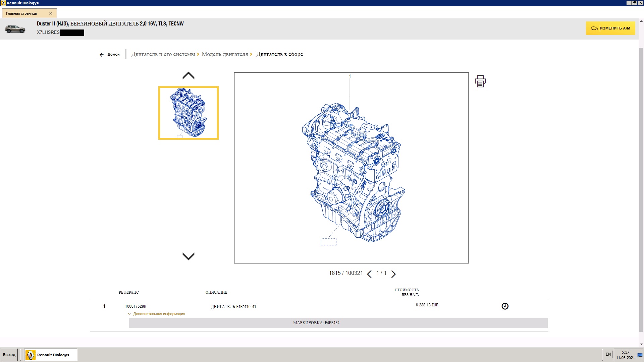
Task: Move thumbnail list down with chevron
Action: coord(188,256)
